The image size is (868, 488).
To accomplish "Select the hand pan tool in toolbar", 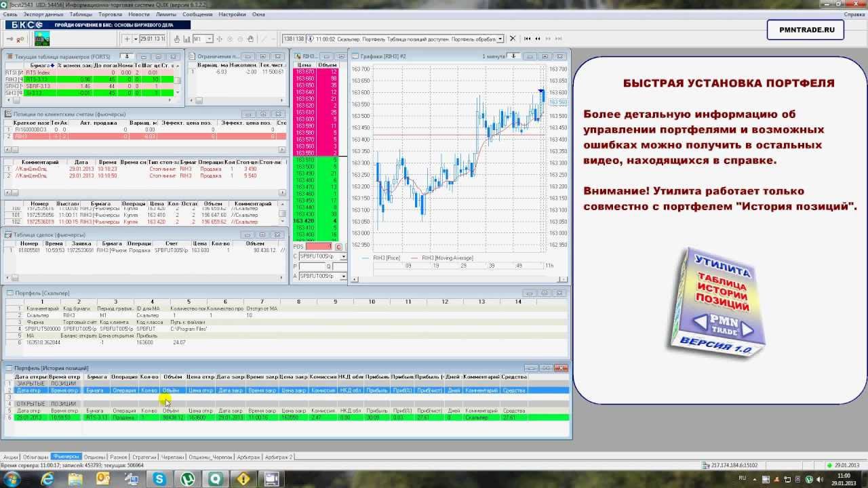I will coord(250,39).
